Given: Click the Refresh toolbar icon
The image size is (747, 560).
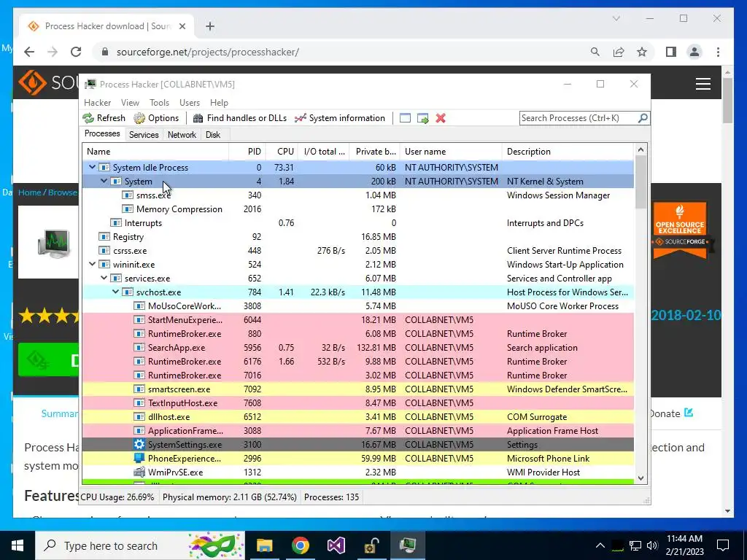Looking at the screenshot, I should pyautogui.click(x=88, y=118).
